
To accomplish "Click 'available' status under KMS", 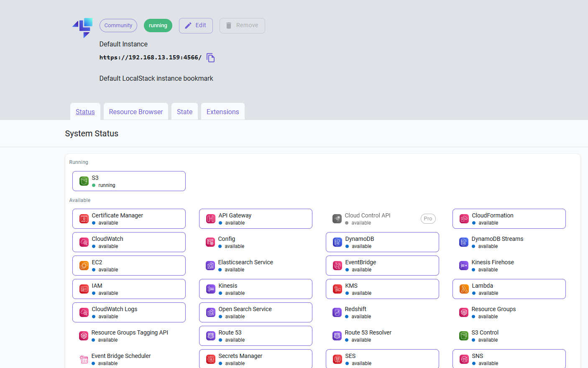I will click(x=362, y=293).
